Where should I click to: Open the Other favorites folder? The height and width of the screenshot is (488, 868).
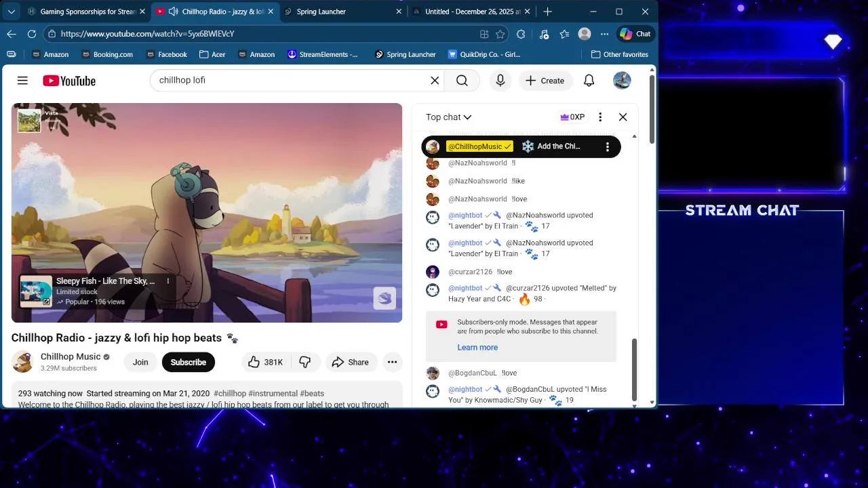[620, 54]
